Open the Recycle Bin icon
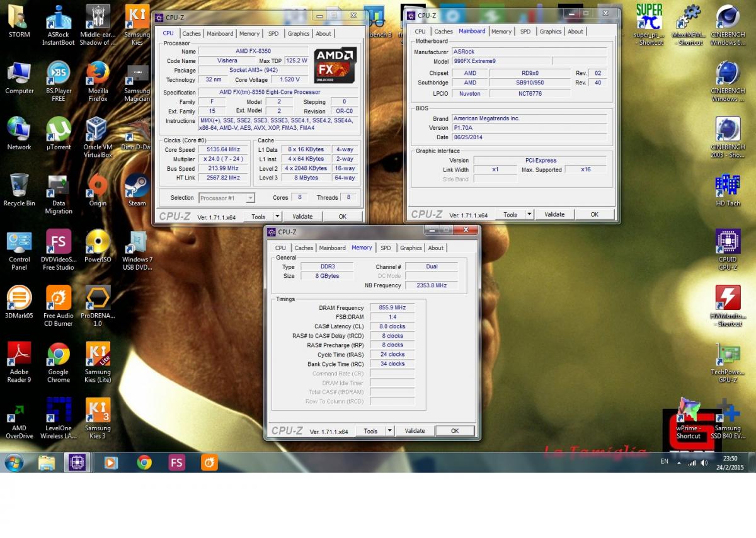 (x=20, y=190)
